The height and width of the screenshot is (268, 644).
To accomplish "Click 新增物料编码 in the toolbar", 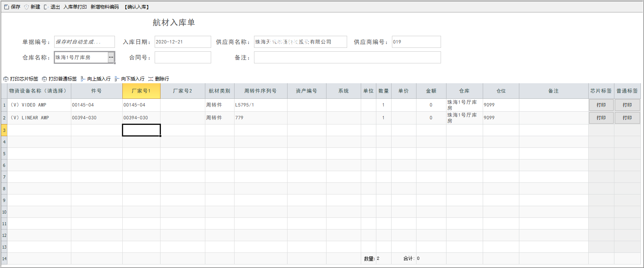I will tap(105, 7).
